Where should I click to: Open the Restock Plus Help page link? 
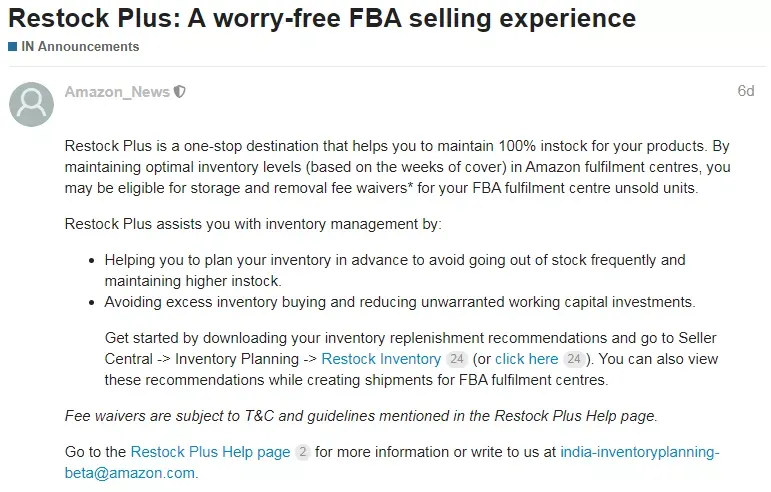pyautogui.click(x=210, y=452)
